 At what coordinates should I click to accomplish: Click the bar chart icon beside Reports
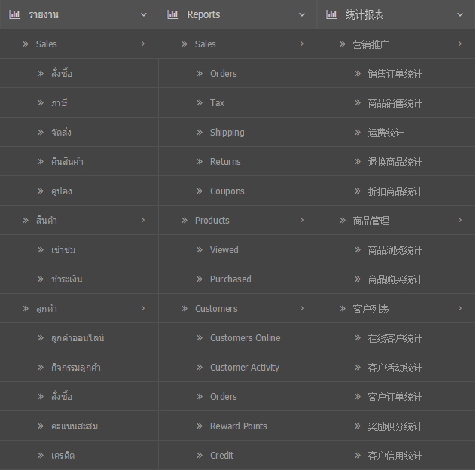point(173,14)
